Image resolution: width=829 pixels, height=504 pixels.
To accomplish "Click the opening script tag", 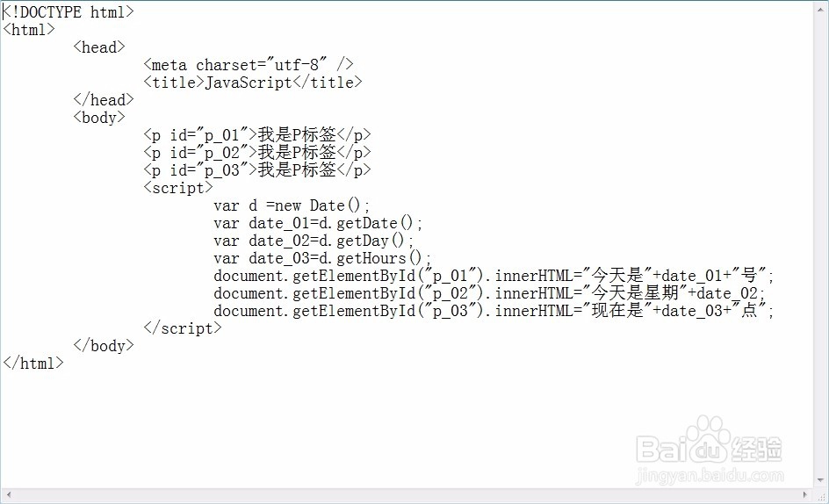I will pos(178,188).
